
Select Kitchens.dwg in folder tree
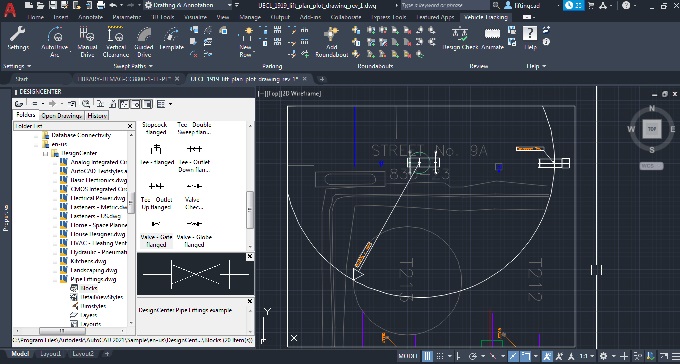coord(88,261)
